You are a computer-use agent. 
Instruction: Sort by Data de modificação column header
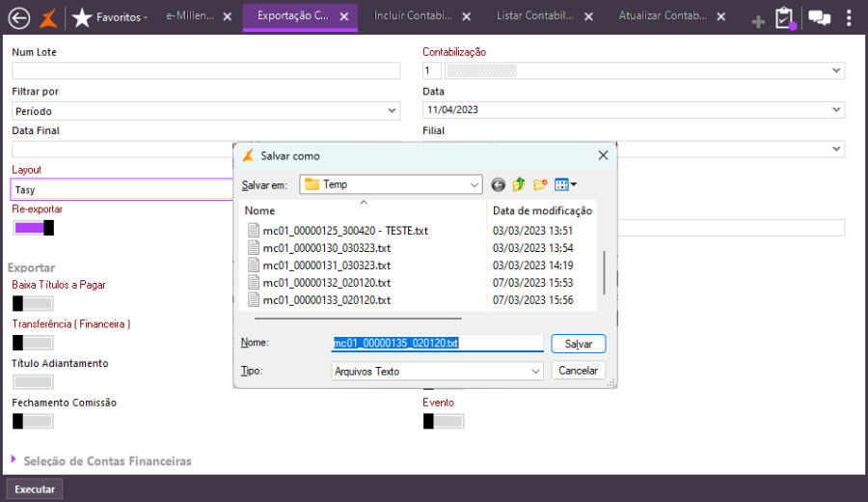542,210
